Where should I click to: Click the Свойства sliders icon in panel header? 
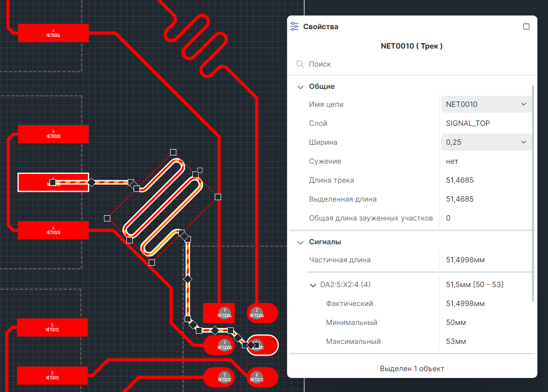294,27
